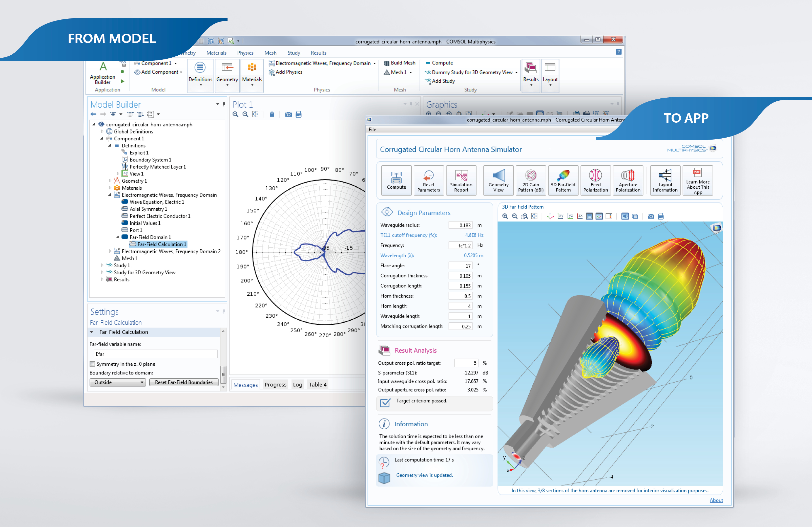The height and width of the screenshot is (527, 812).
Task: Expand the Global Definitions node
Action: click(102, 131)
